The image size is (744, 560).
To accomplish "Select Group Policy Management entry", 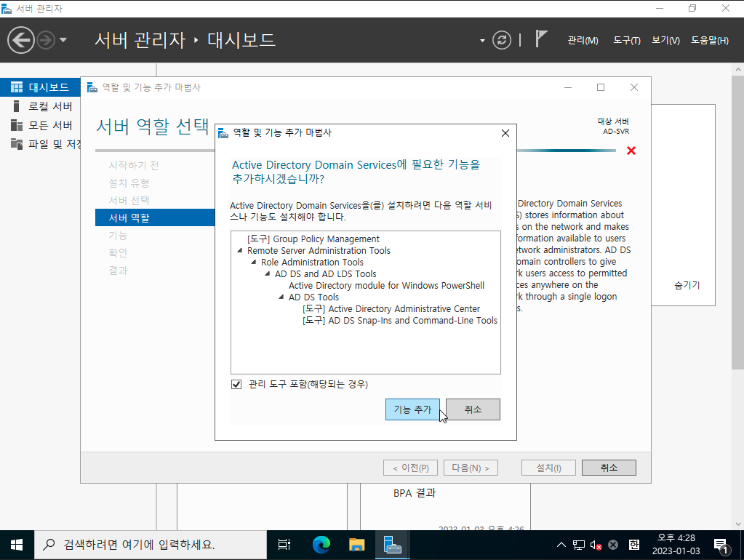I will (313, 239).
